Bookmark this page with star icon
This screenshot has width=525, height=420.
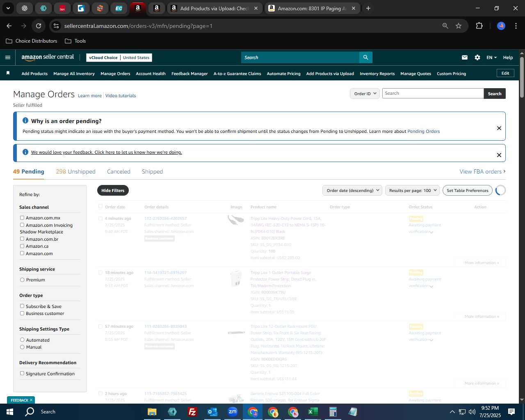[459, 26]
